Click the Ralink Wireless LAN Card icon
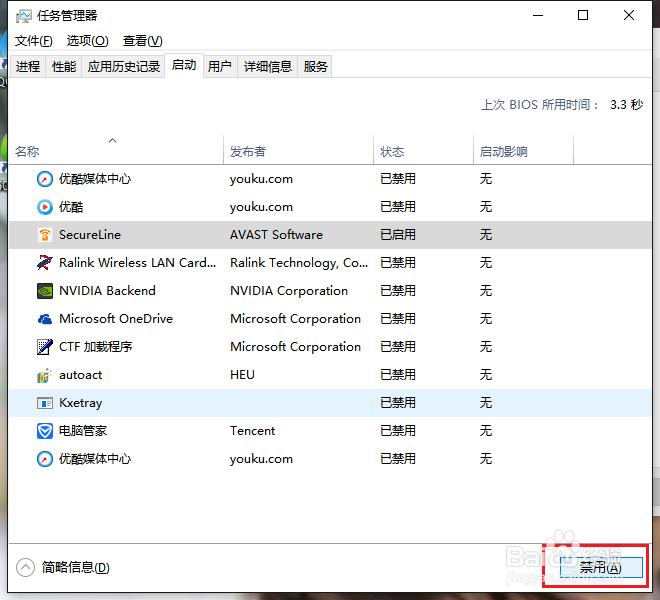The width and height of the screenshot is (660, 600). pos(45,263)
